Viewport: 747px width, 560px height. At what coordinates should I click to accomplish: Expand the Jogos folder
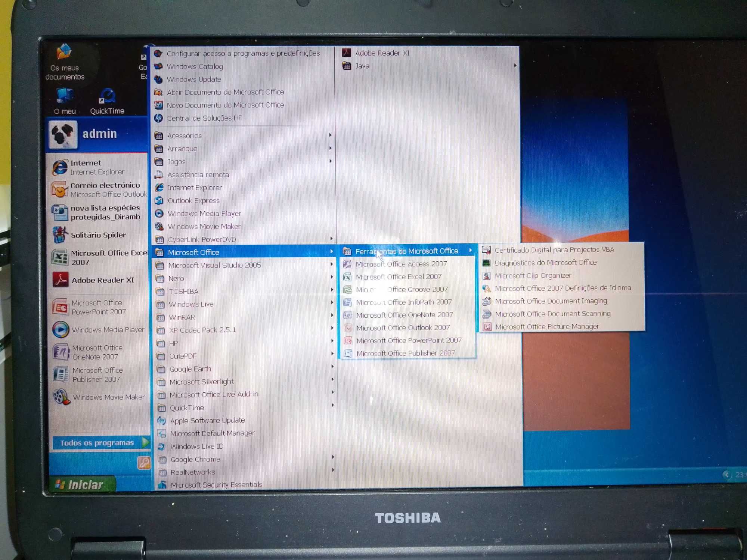click(244, 162)
